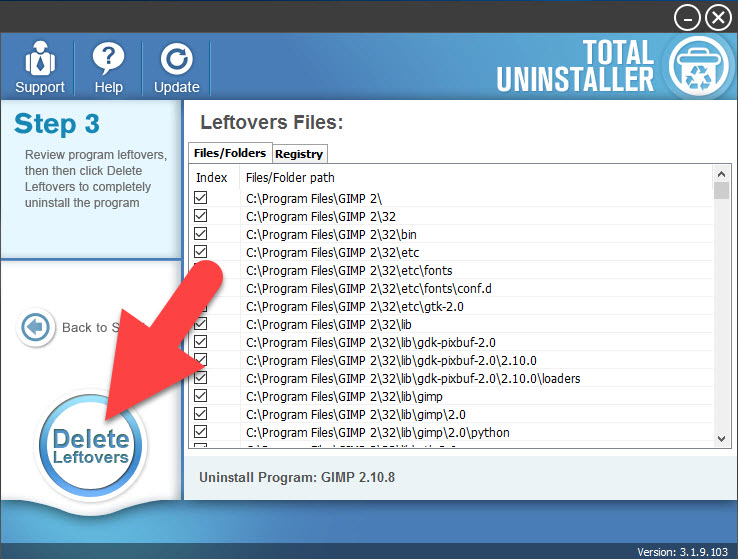Click the scrollbar down arrow
Screen dimensions: 738x559
pyautogui.click(x=722, y=438)
